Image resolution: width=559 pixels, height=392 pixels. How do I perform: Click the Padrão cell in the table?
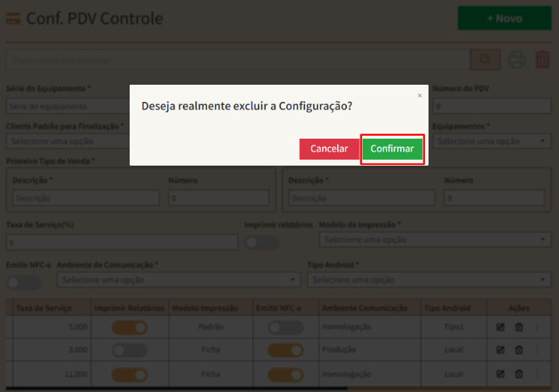tap(211, 327)
